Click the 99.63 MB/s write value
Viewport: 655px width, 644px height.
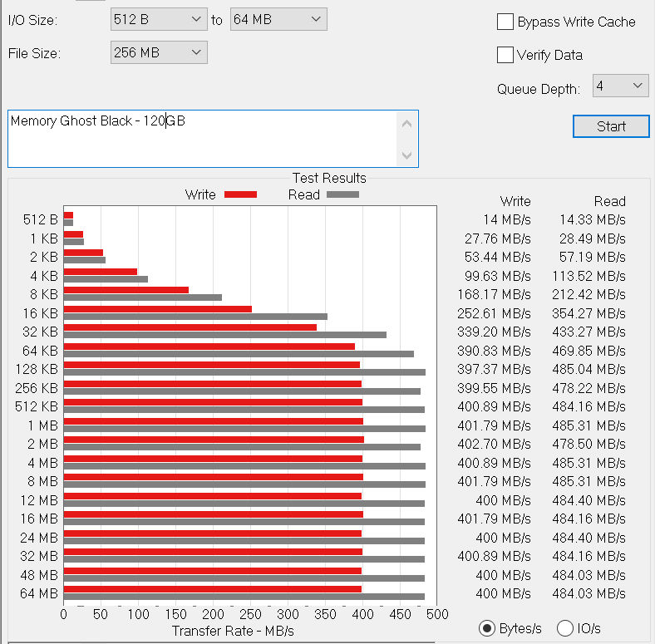(498, 276)
